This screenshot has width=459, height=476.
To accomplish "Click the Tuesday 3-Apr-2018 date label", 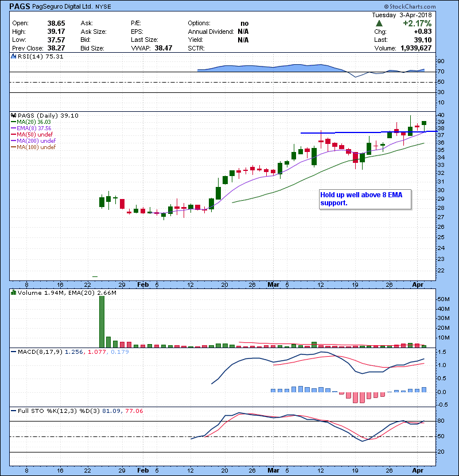I will pos(402,15).
